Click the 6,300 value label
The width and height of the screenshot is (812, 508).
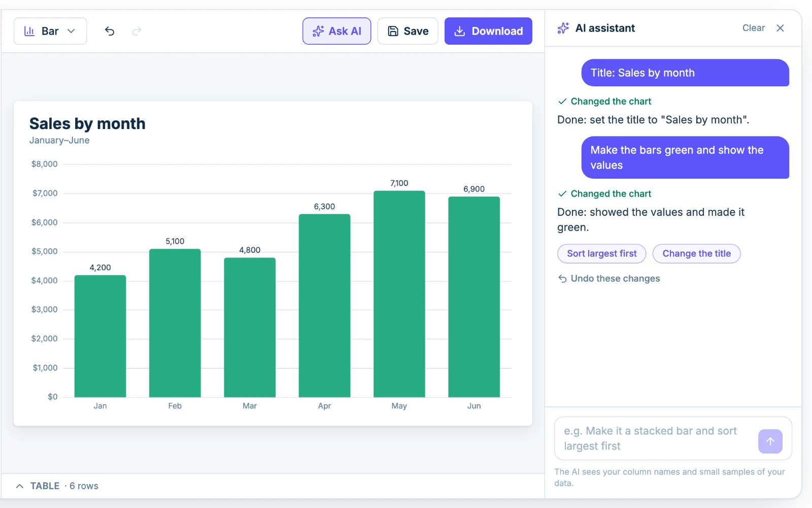pyautogui.click(x=324, y=207)
